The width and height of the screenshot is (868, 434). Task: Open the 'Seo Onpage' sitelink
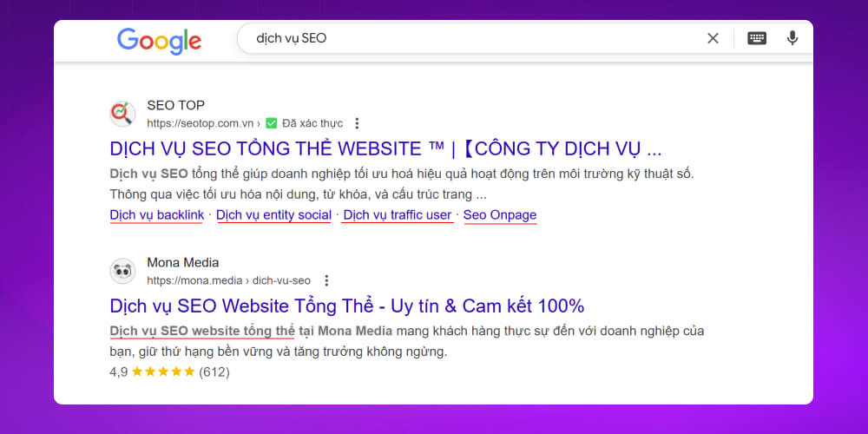500,214
